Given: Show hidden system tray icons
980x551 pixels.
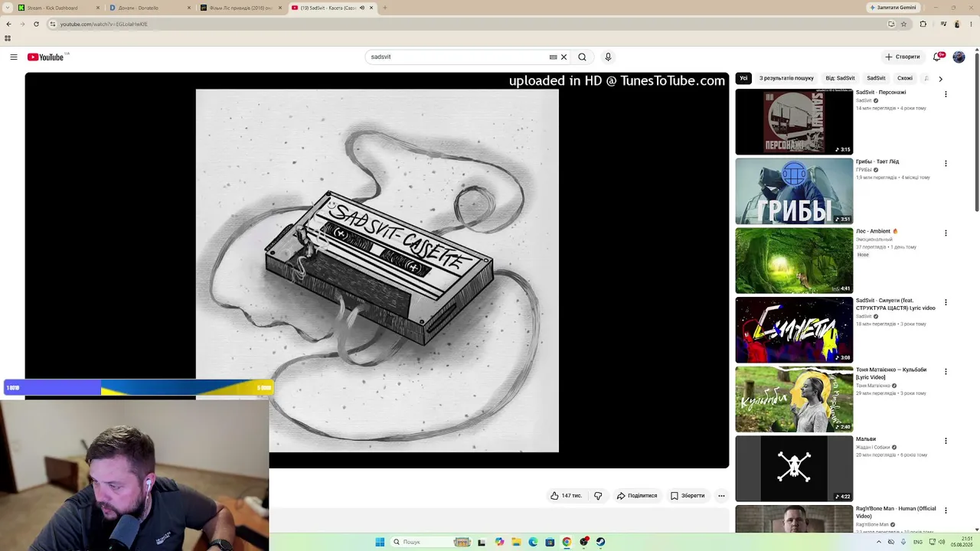Looking at the screenshot, I should [879, 542].
